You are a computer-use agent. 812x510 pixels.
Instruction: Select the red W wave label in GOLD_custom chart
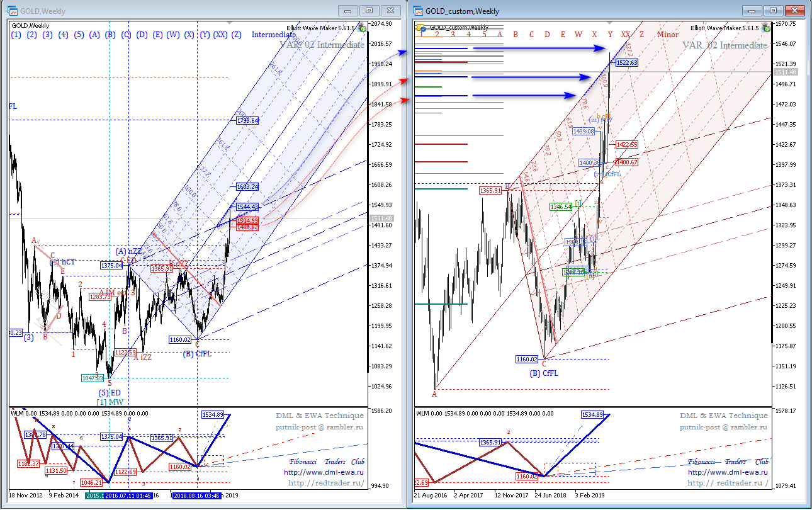pos(578,35)
